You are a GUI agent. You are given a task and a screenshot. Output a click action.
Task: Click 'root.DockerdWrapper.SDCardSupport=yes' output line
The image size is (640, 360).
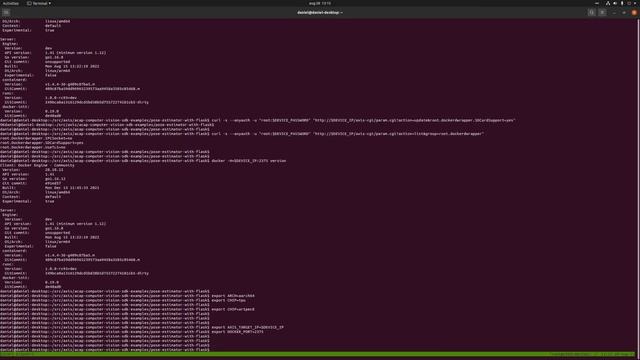(x=42, y=143)
